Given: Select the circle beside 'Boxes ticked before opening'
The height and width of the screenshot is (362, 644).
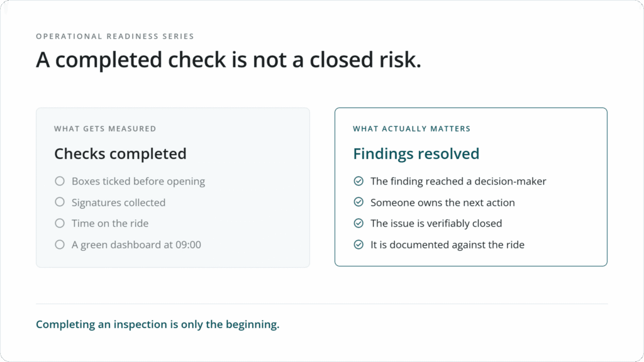Looking at the screenshot, I should click(x=60, y=181).
